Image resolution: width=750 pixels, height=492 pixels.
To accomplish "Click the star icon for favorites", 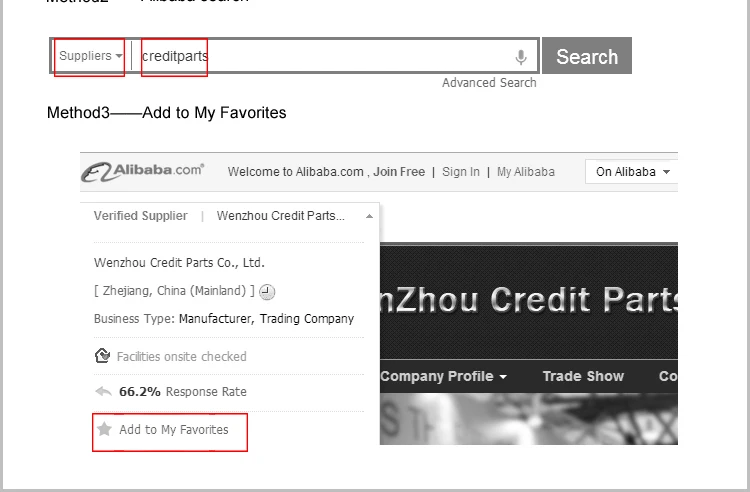I will click(x=104, y=429).
